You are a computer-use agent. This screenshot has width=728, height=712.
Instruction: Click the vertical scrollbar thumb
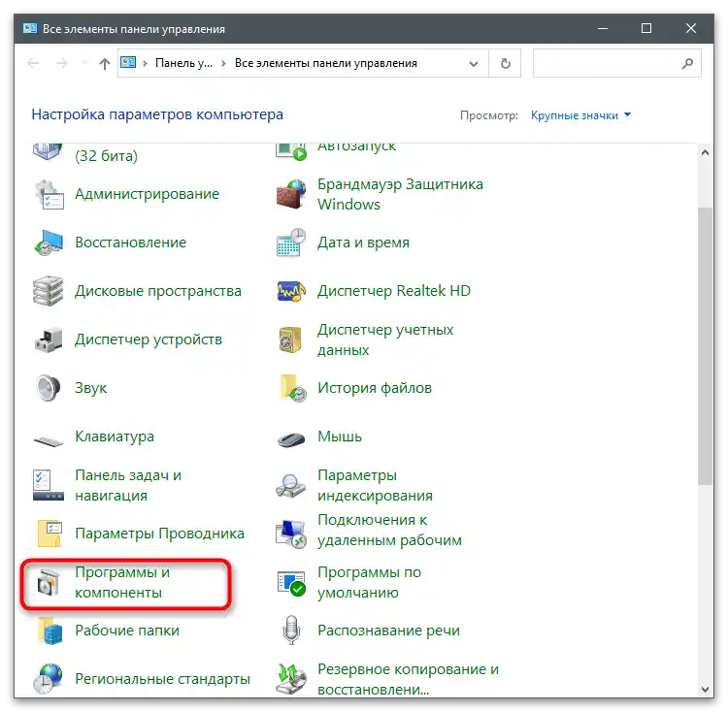(x=705, y=346)
